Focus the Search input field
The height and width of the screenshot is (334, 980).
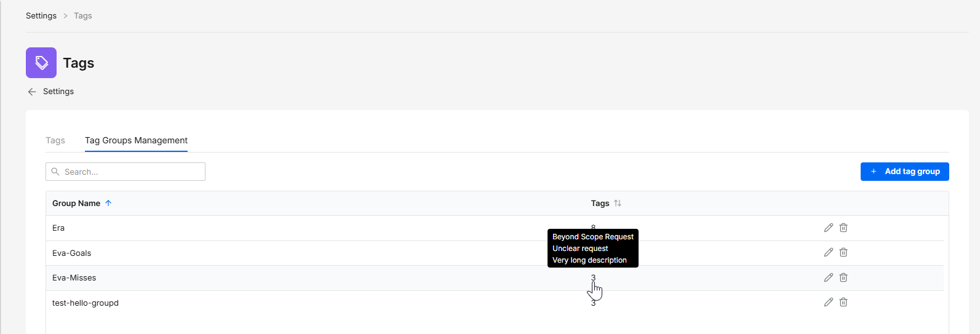125,172
